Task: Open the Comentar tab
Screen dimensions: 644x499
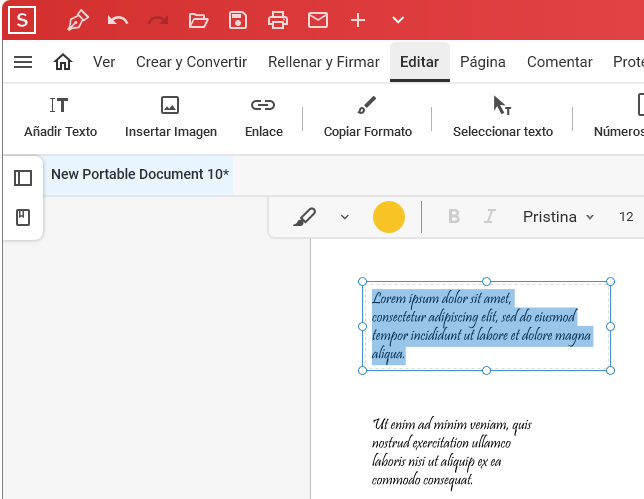Action: click(559, 62)
